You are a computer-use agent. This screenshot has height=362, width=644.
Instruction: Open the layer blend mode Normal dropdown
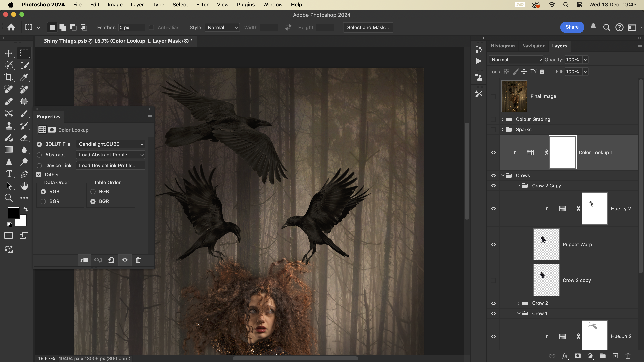click(516, 60)
